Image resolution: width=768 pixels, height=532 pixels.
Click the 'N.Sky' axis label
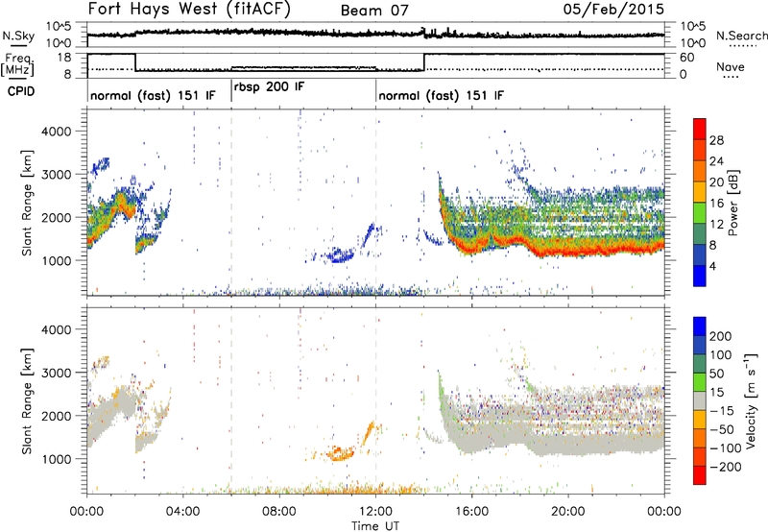tap(18, 36)
